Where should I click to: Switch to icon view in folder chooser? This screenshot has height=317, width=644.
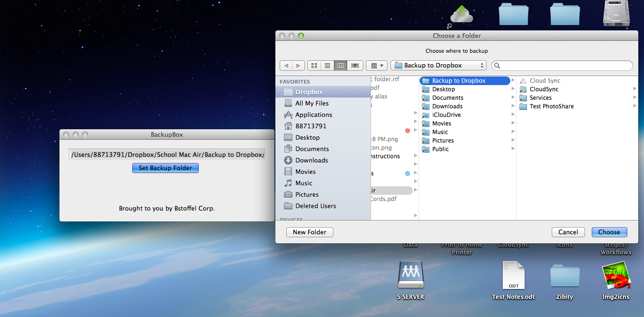tap(314, 66)
